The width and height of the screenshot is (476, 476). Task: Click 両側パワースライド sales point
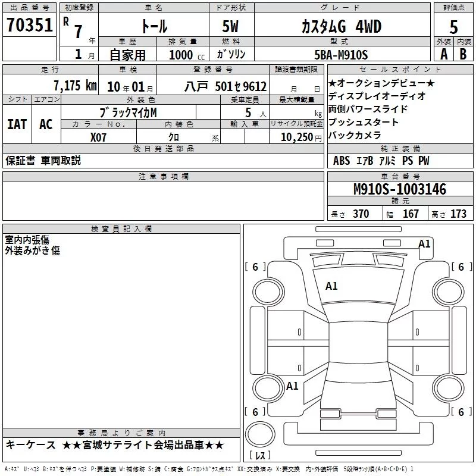(368, 109)
